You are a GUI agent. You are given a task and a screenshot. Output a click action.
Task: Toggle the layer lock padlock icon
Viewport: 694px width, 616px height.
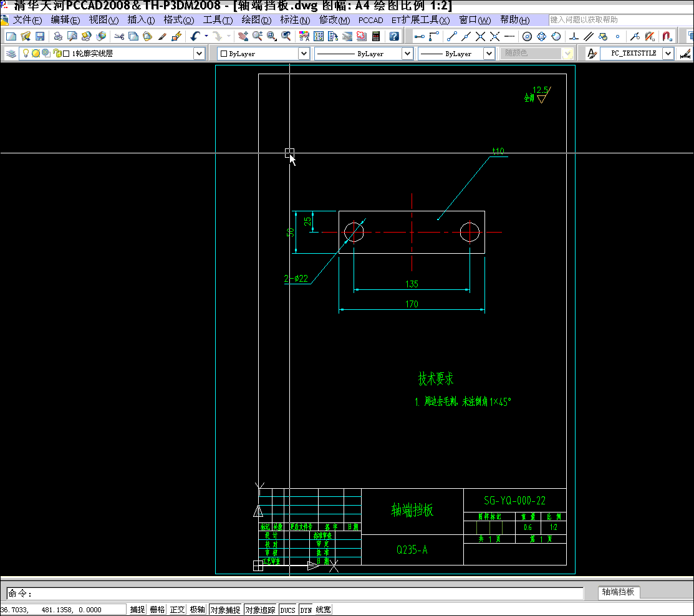point(57,53)
